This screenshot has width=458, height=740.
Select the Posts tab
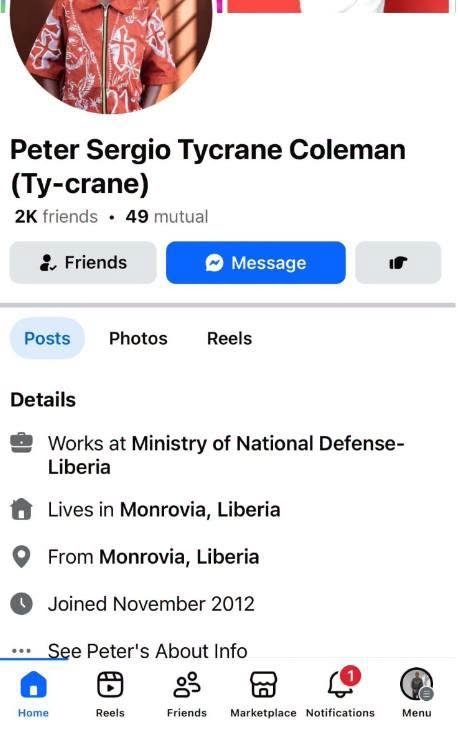coord(47,338)
